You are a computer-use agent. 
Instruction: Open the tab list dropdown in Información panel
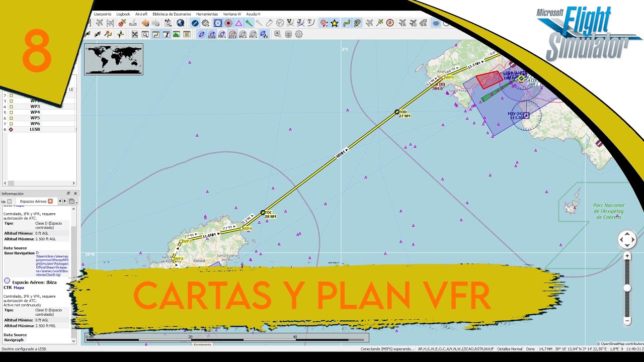pos(72,201)
